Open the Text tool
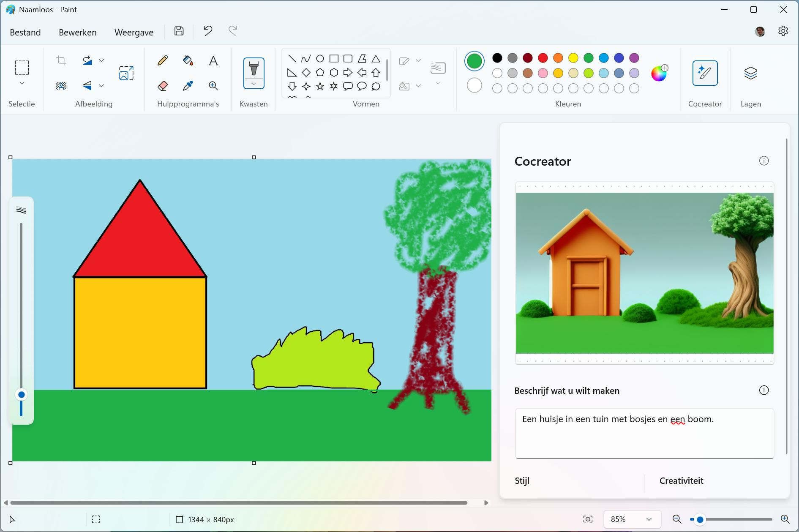Image resolution: width=799 pixels, height=532 pixels. pyautogui.click(x=213, y=60)
